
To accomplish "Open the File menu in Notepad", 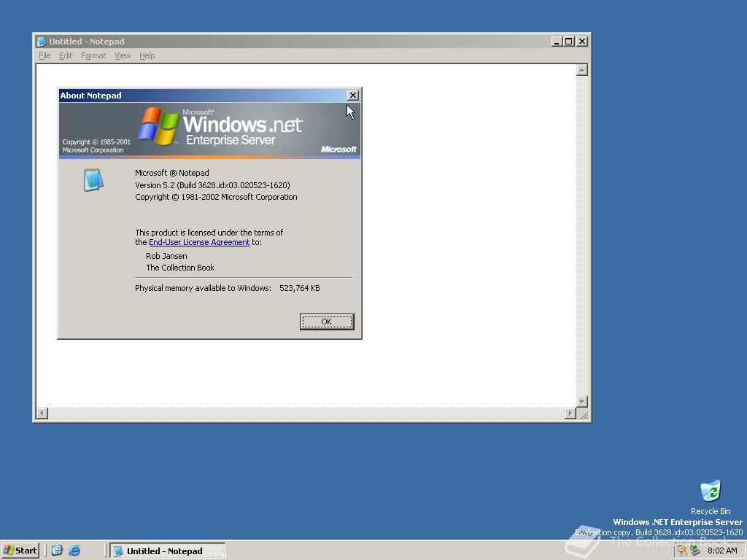I will 44,55.
